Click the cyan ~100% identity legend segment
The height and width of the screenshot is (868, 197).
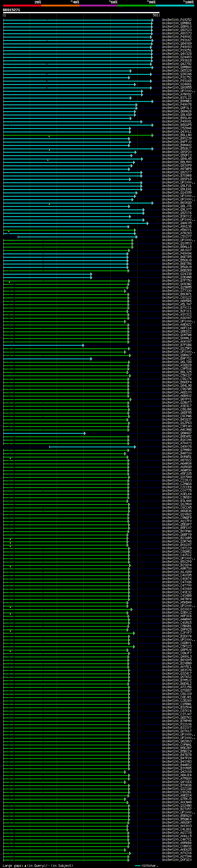pos(175,6)
